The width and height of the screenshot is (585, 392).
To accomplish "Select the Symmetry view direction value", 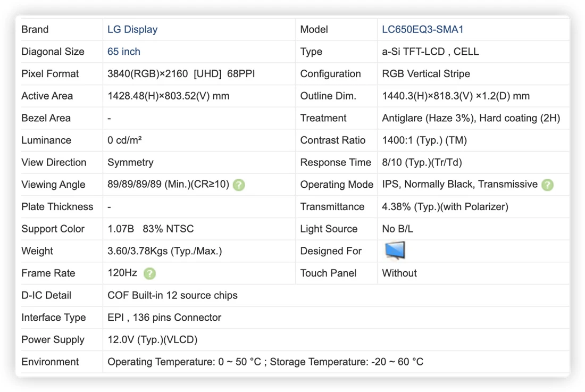I will [x=130, y=163].
